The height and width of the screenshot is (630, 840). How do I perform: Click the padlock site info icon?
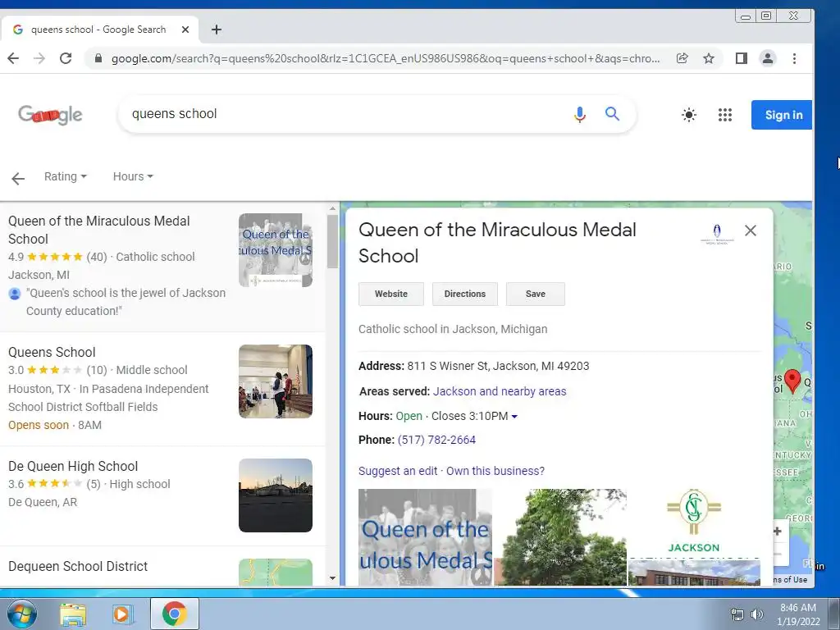tap(98, 58)
